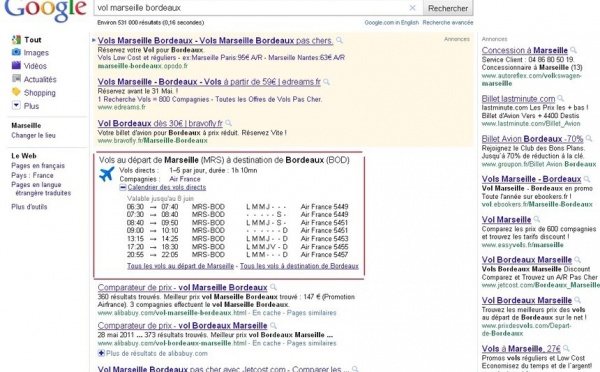Filter by Pages en français
The height and width of the screenshot is (372, 600).
pos(38,166)
